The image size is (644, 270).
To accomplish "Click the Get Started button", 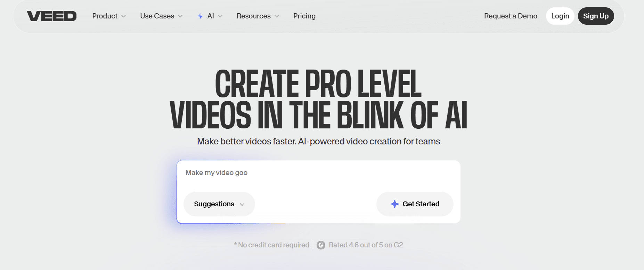I will click(x=415, y=204).
